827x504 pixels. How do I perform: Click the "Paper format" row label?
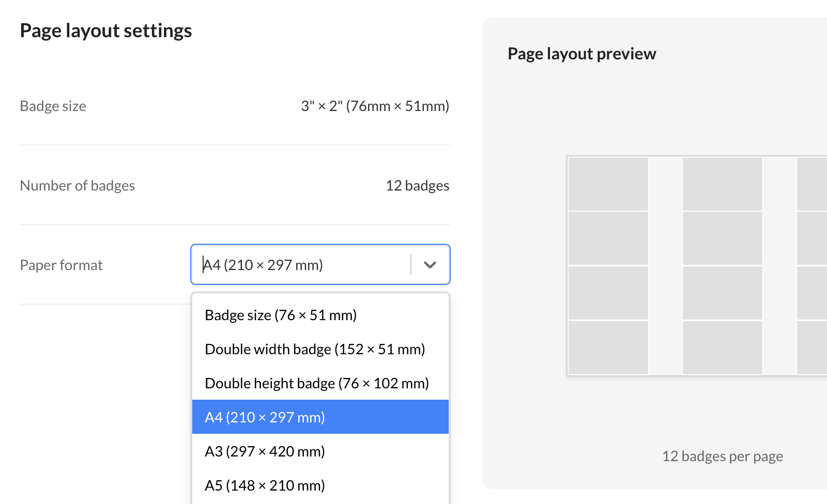pyautogui.click(x=62, y=265)
